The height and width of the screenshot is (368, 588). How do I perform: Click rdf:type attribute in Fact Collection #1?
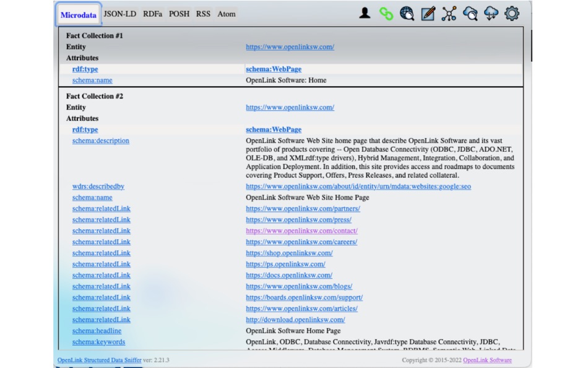coord(85,69)
